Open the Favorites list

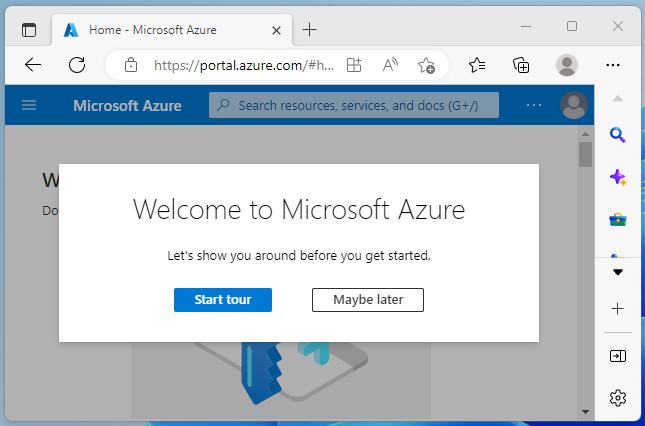click(x=477, y=65)
